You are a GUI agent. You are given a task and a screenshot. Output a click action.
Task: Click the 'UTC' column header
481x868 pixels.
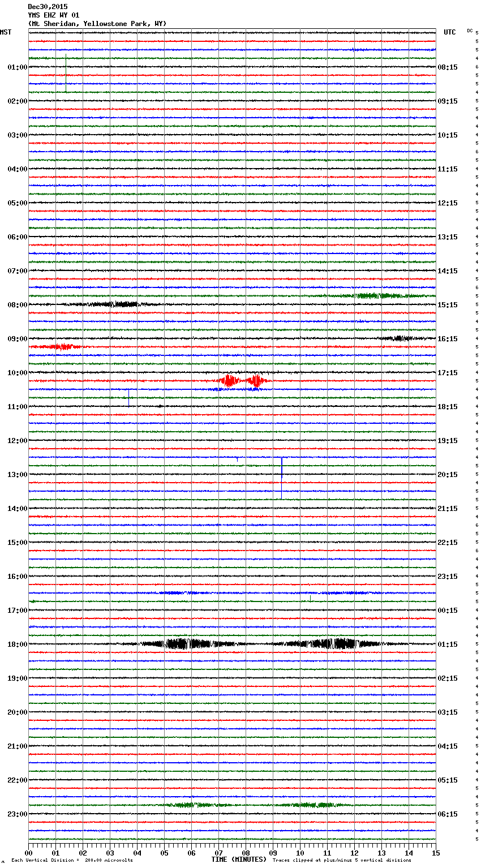click(449, 32)
